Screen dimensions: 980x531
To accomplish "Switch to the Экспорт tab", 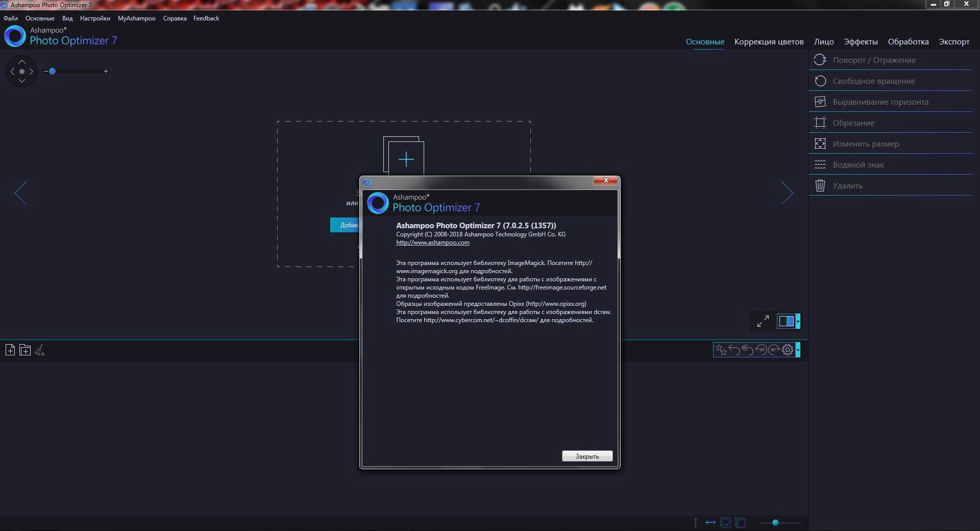I will click(x=954, y=41).
